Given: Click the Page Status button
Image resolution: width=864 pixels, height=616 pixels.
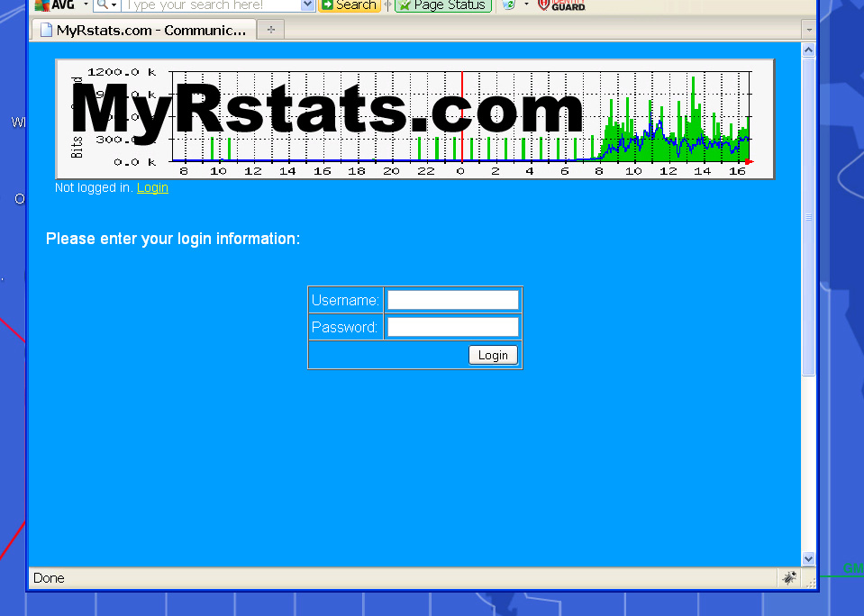Looking at the screenshot, I should (443, 5).
